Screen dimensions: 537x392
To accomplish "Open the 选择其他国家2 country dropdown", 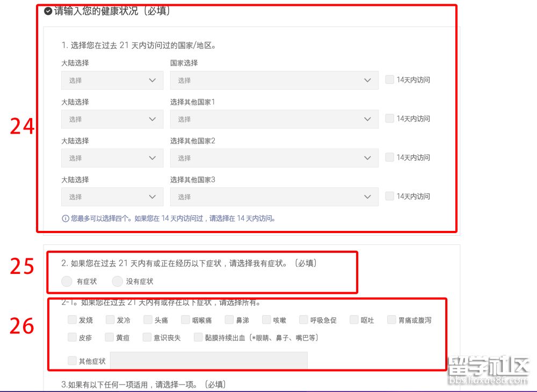I will point(274,158).
